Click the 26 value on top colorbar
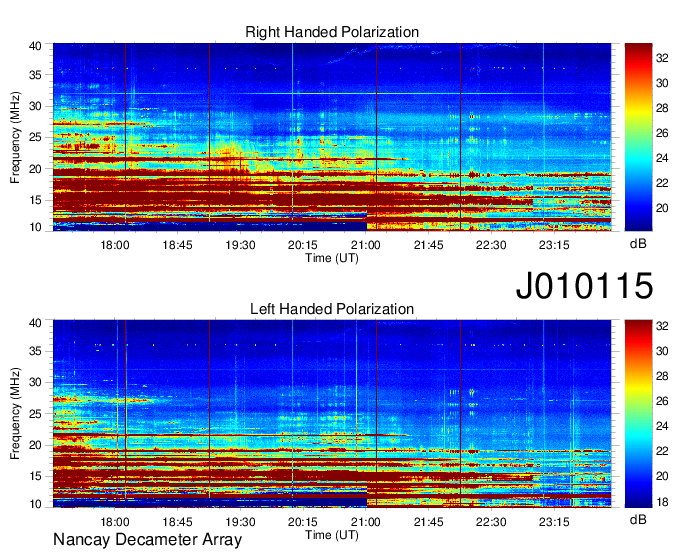 point(662,133)
